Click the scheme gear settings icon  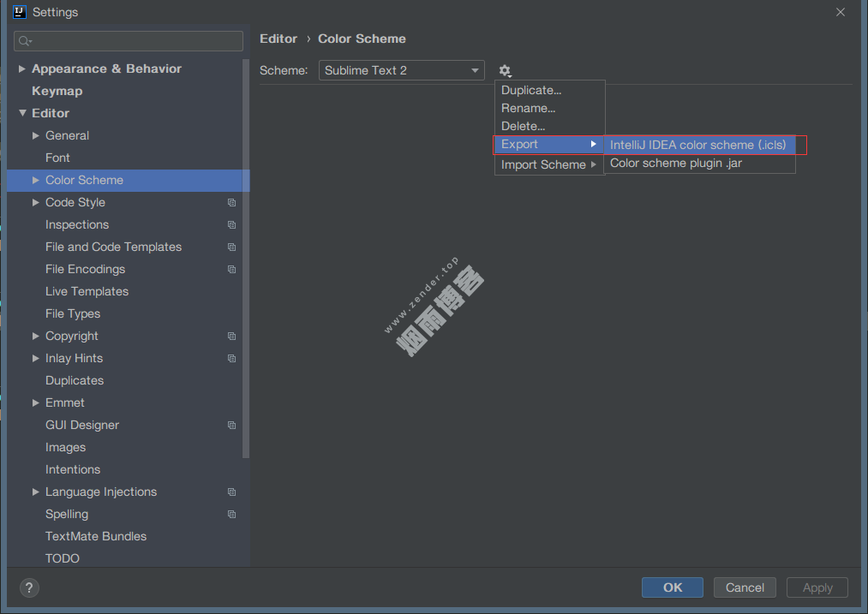tap(505, 70)
